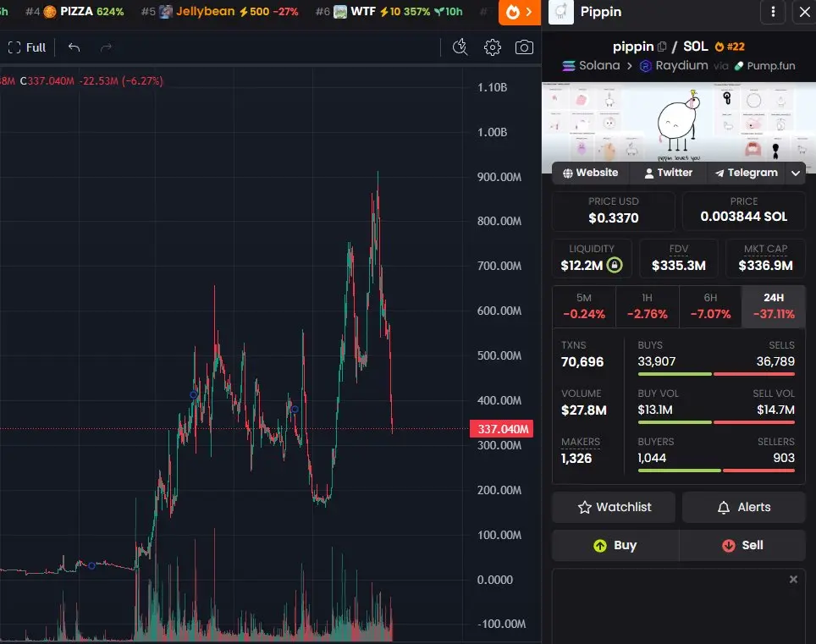This screenshot has height=644, width=816.
Task: Select the 5M timeframe tab
Action: pos(584,306)
